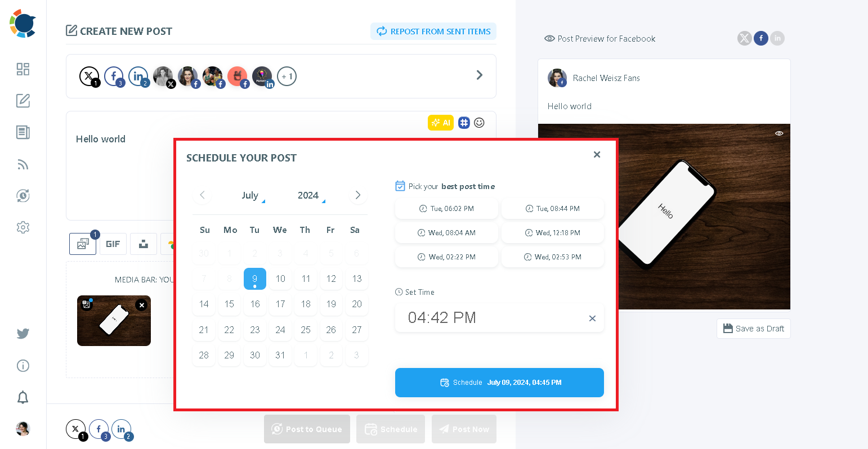Select the Wed, 12:18 PM best time

pos(553,233)
